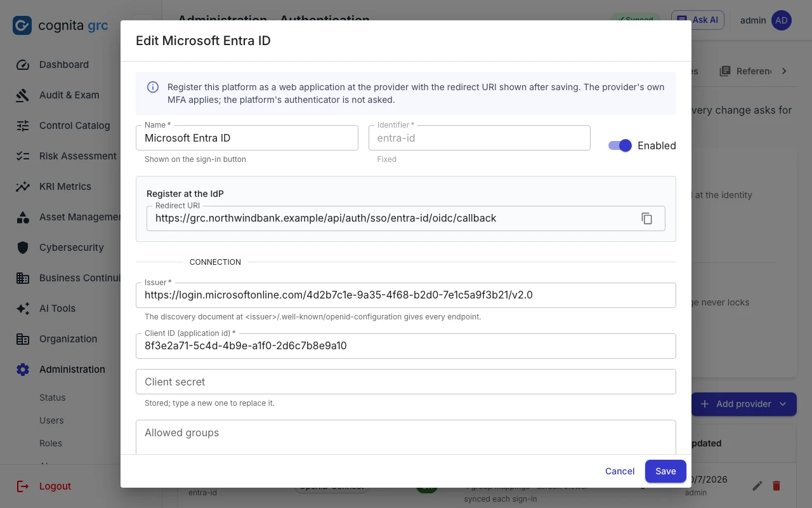Image resolution: width=812 pixels, height=508 pixels.
Task: Click the 'Stored; type a new one' hint
Action: click(x=209, y=403)
